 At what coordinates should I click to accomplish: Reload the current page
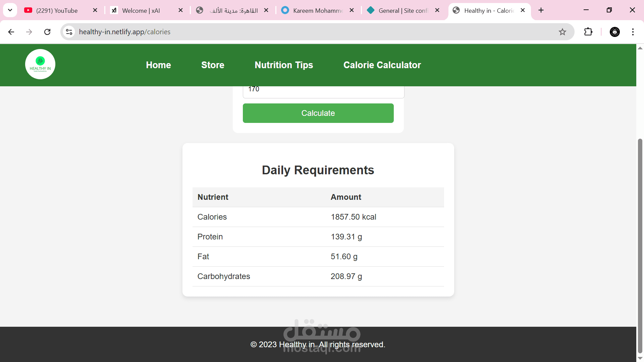coord(47,32)
